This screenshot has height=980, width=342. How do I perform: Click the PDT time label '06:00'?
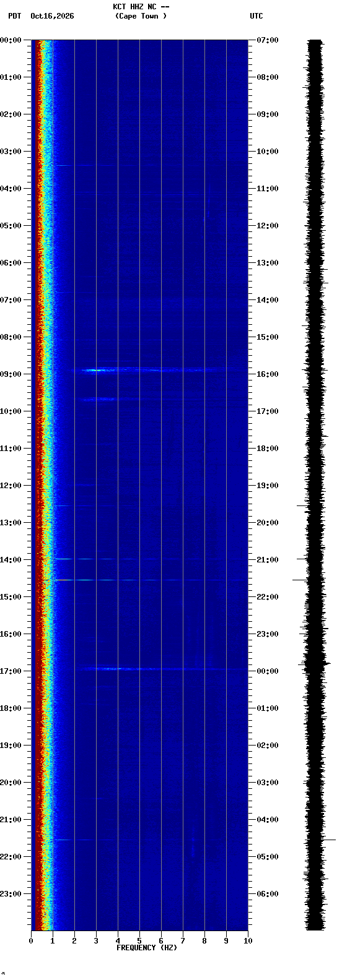(11, 263)
